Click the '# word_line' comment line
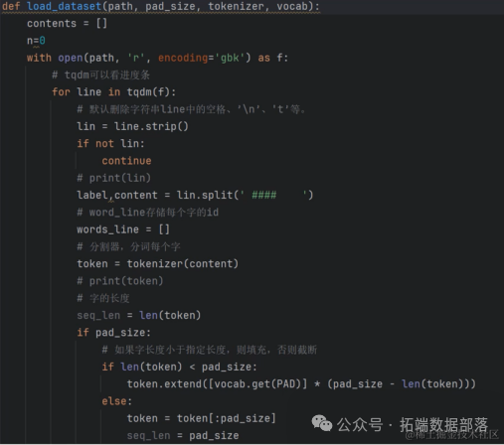This screenshot has width=504, height=445. pos(148,213)
